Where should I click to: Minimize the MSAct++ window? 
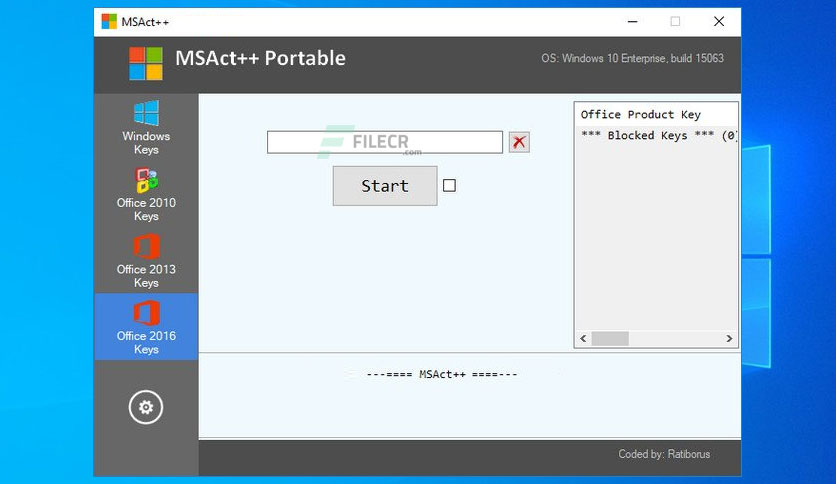tap(632, 21)
